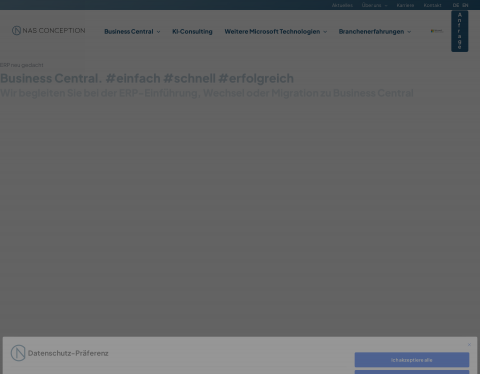This screenshot has height=374, width=480.
Task: Accept all cookies with Ich akzeptiere alle
Action: coord(412,360)
